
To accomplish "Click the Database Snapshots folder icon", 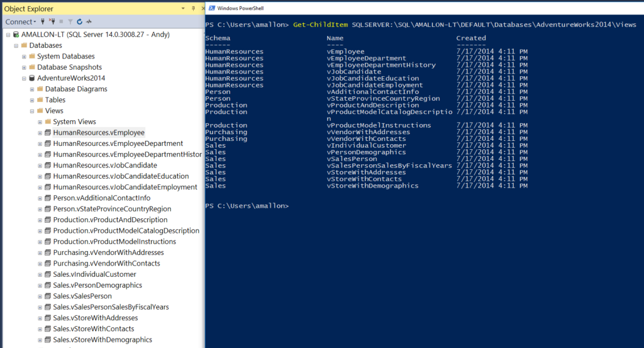I will point(32,67).
